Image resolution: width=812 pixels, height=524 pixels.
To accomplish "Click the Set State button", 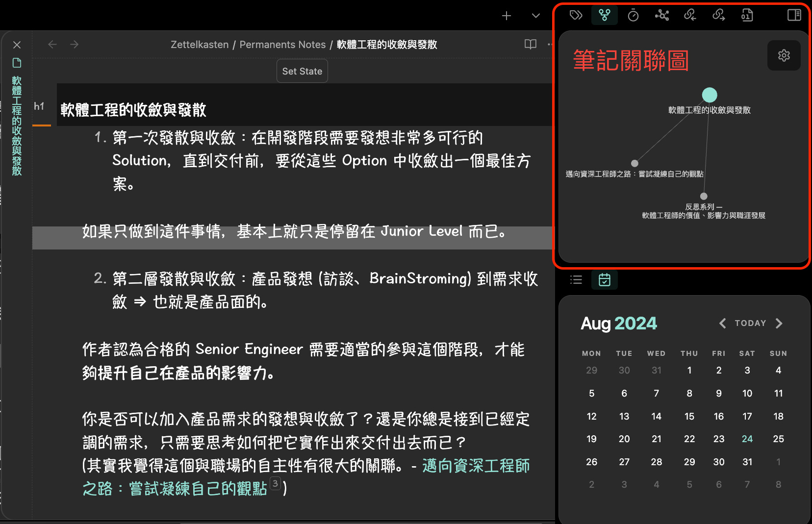I will (x=302, y=71).
